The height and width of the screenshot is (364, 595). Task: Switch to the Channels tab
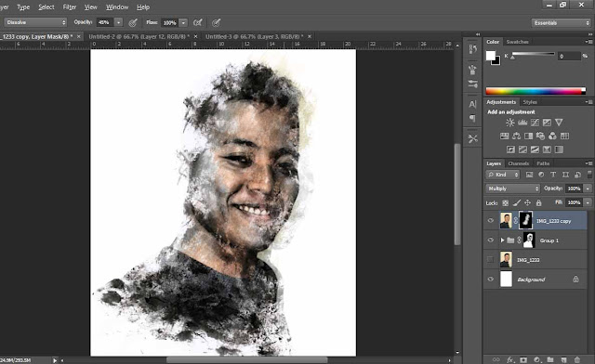pos(519,163)
